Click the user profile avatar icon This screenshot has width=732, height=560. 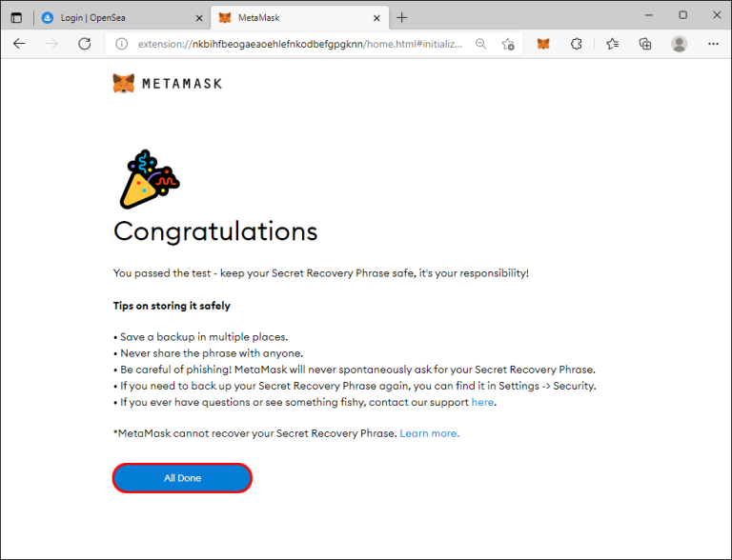(x=679, y=44)
